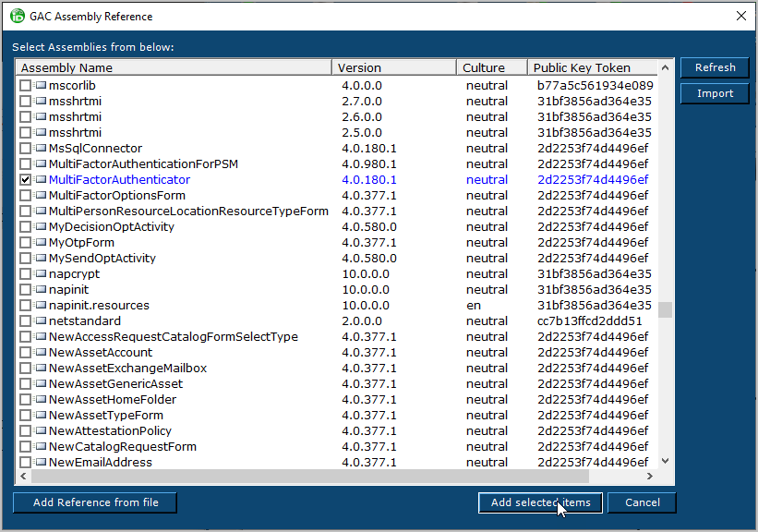Click the Culture column header
Screen dimensions: 758x532
(492, 67)
